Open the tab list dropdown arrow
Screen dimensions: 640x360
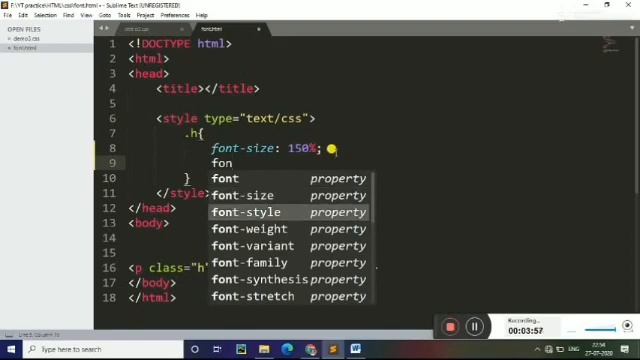click(632, 28)
